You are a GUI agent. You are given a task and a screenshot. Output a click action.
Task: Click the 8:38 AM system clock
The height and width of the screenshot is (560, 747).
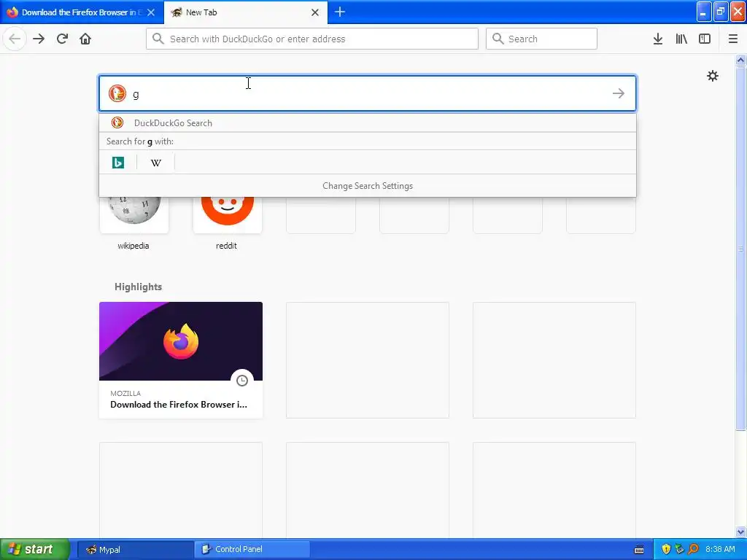(720, 549)
